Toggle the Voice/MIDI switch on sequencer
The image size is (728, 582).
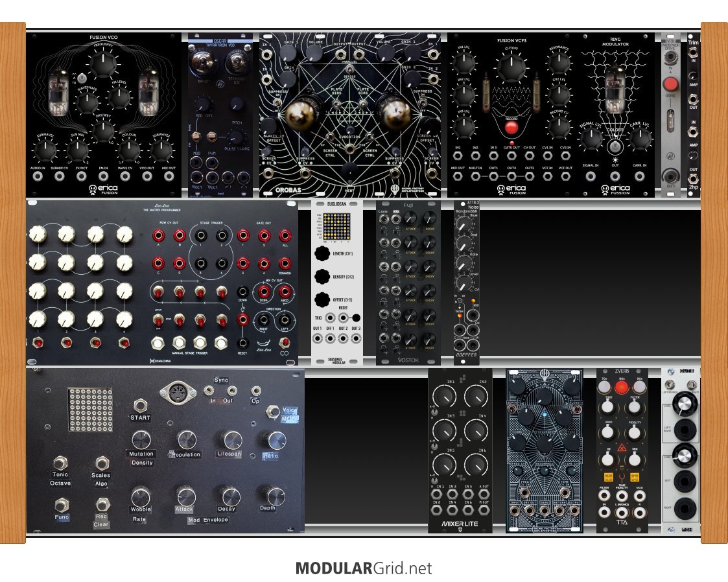[x=272, y=411]
